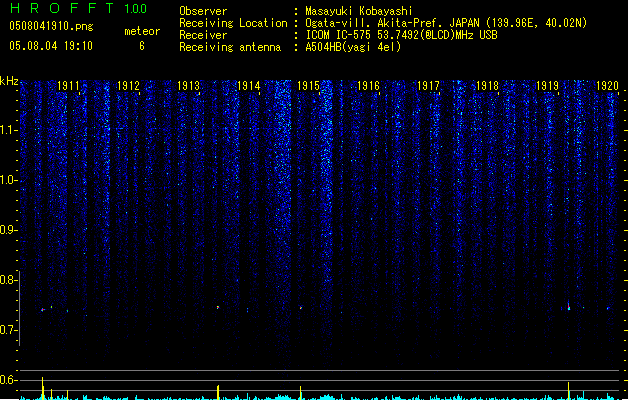
Task: Click the Receiving antenna label
Action: [x=230, y=47]
